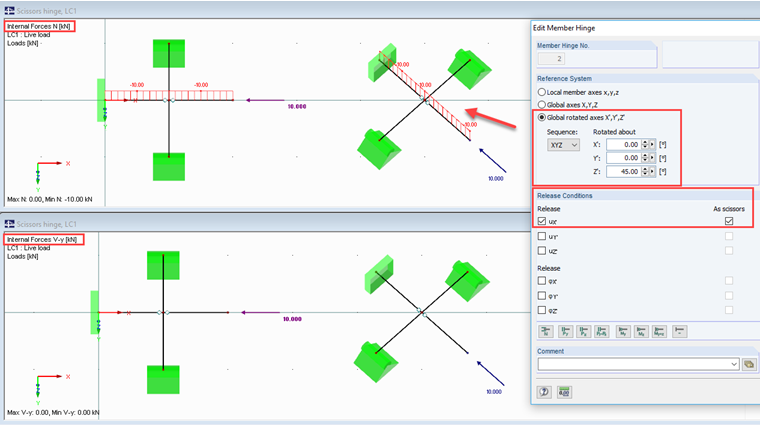
Task: Click the X' rotation spinner arrows
Action: pyautogui.click(x=645, y=144)
